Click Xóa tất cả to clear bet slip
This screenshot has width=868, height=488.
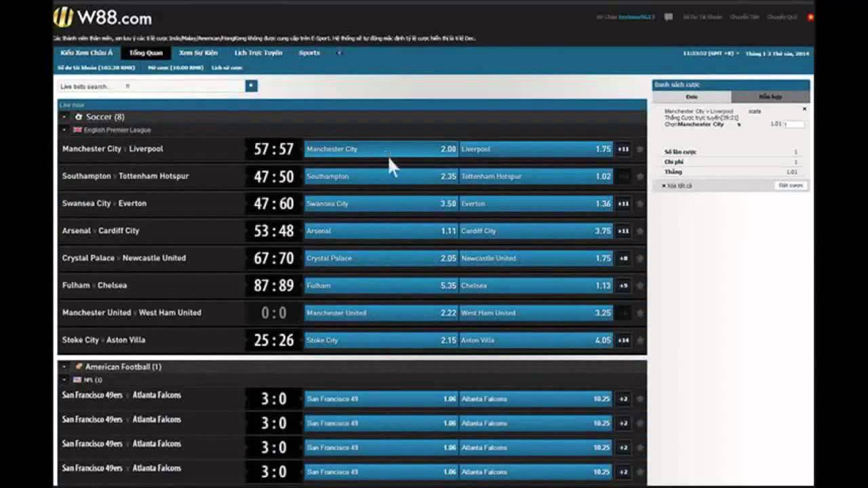click(x=677, y=186)
